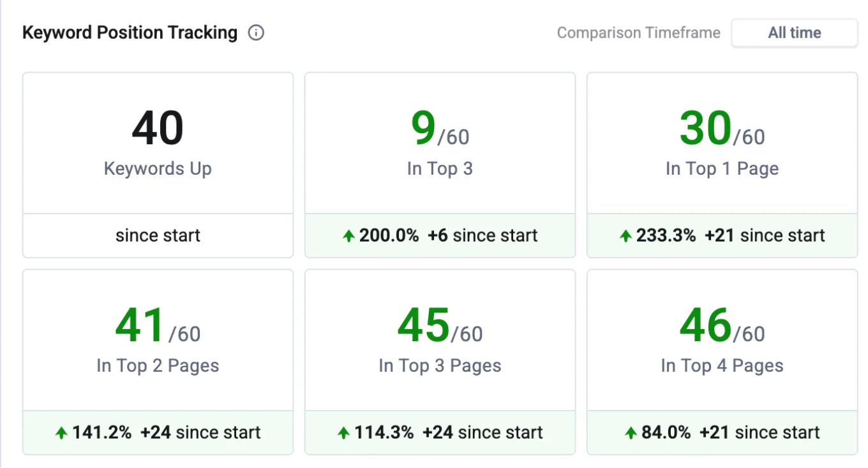Click the info icon next to Keyword Position Tracking
This screenshot has width=868, height=468.
pyautogui.click(x=255, y=33)
